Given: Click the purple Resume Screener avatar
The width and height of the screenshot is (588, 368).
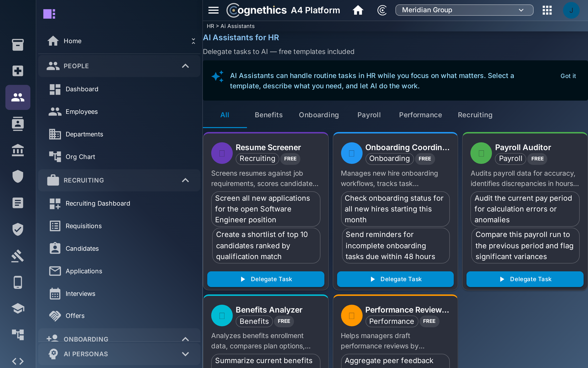Looking at the screenshot, I should (222, 153).
